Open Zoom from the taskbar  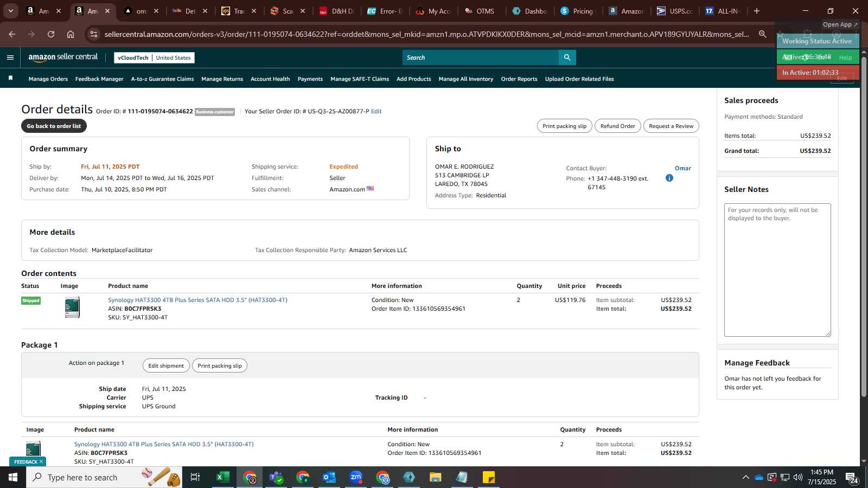click(x=356, y=477)
